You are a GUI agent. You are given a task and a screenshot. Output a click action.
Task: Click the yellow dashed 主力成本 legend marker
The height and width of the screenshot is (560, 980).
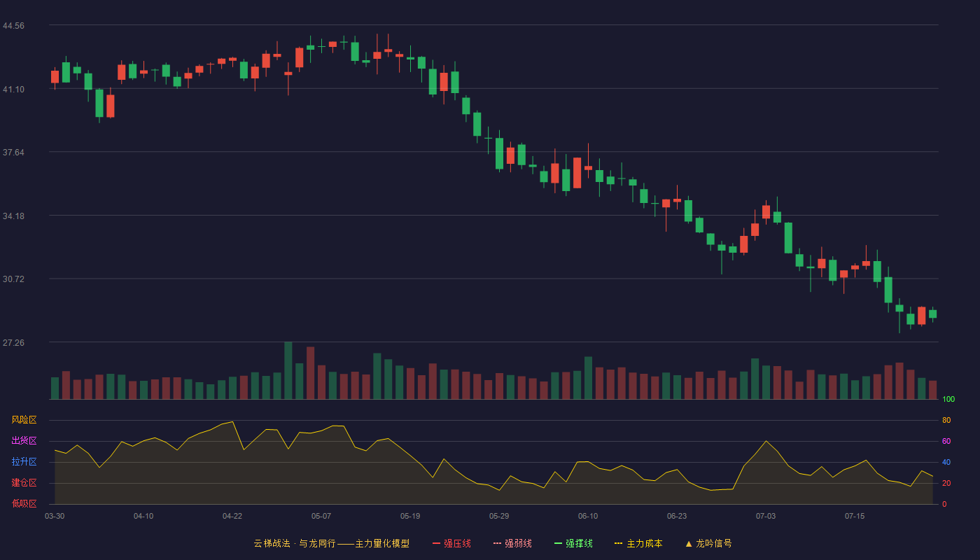click(618, 543)
